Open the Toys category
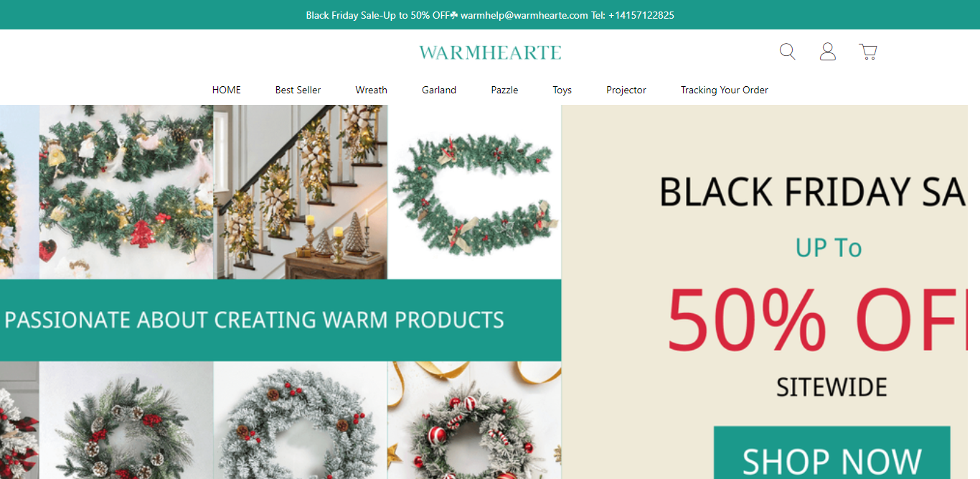The width and height of the screenshot is (980, 479). (562, 90)
